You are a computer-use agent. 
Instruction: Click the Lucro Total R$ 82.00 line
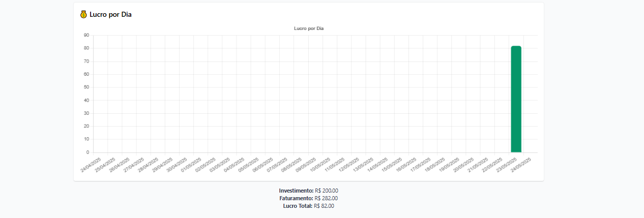309,206
